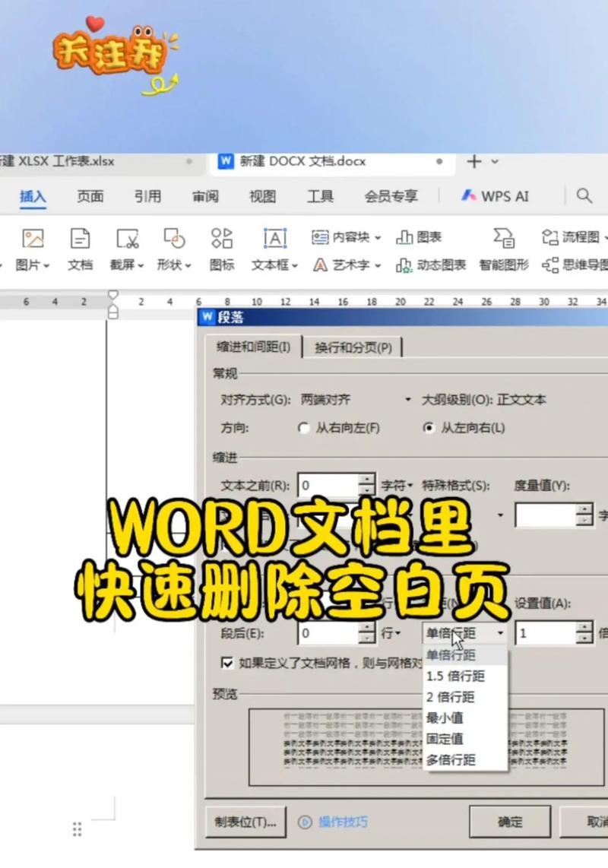Open 缩进和间距 tab in paragraph dialog
Screen dimensions: 608x868
(253, 347)
